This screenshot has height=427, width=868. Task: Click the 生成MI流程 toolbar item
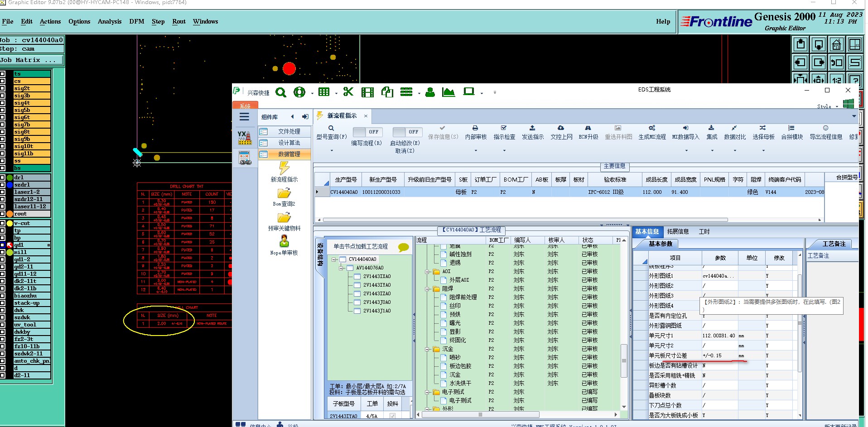click(652, 133)
